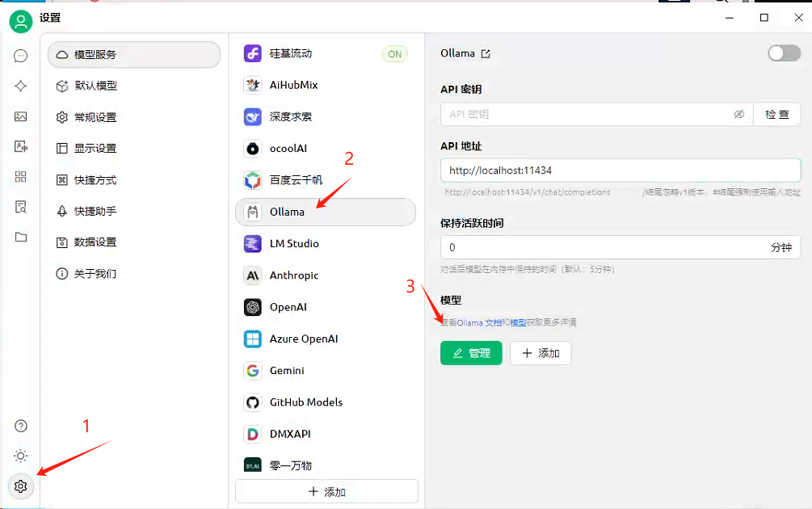Image resolution: width=812 pixels, height=509 pixels.
Task: Select the 零一万物 provider icon
Action: coord(253,465)
